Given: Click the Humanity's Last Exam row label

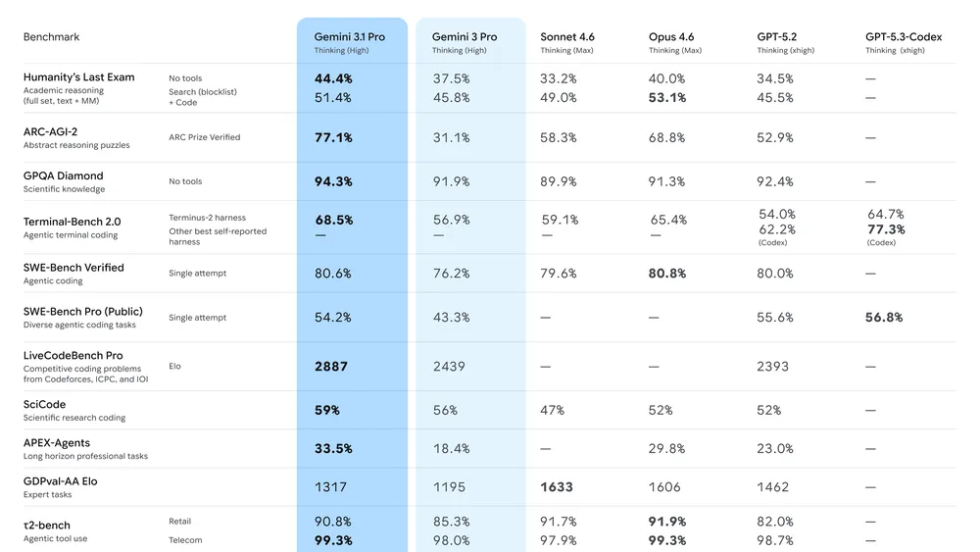Looking at the screenshot, I should 78,77.
